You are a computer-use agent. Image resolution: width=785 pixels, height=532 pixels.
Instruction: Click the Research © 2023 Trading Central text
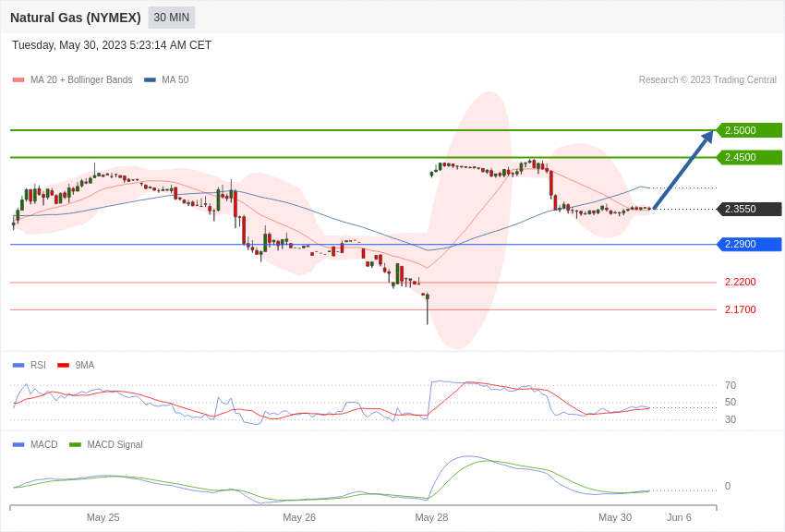tap(707, 79)
